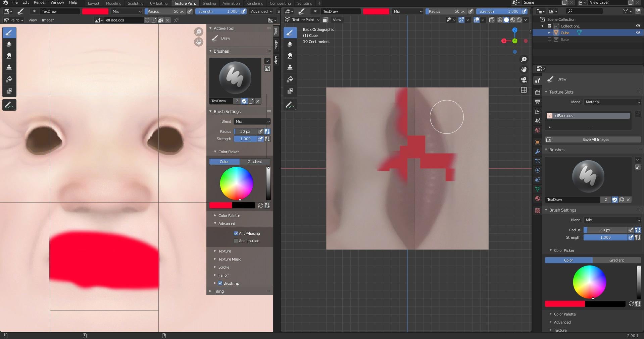
Task: Click zoom icon in image editor
Action: coord(199,32)
